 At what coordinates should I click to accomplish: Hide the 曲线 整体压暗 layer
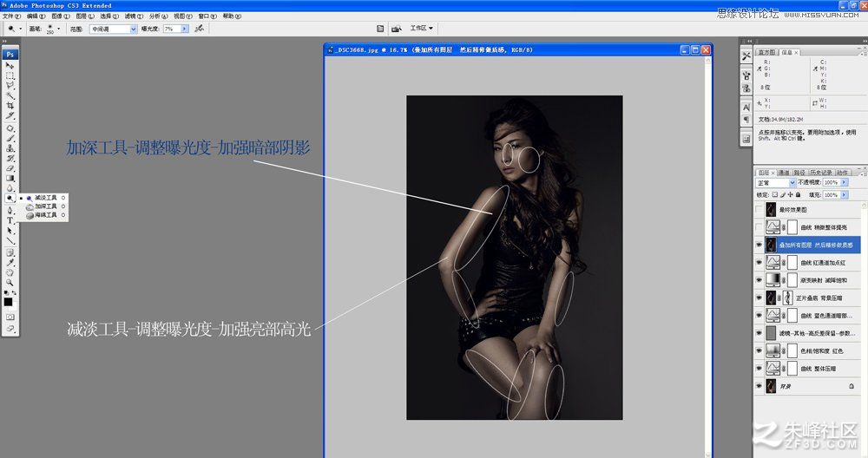point(759,369)
